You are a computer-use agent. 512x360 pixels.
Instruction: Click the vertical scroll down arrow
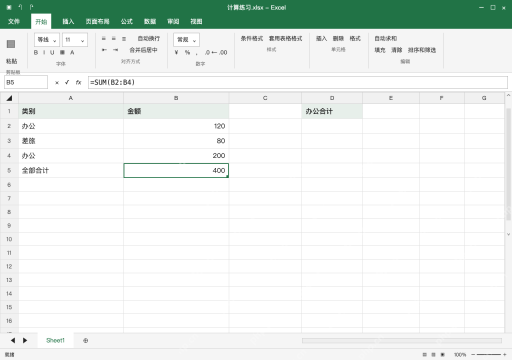click(508, 234)
